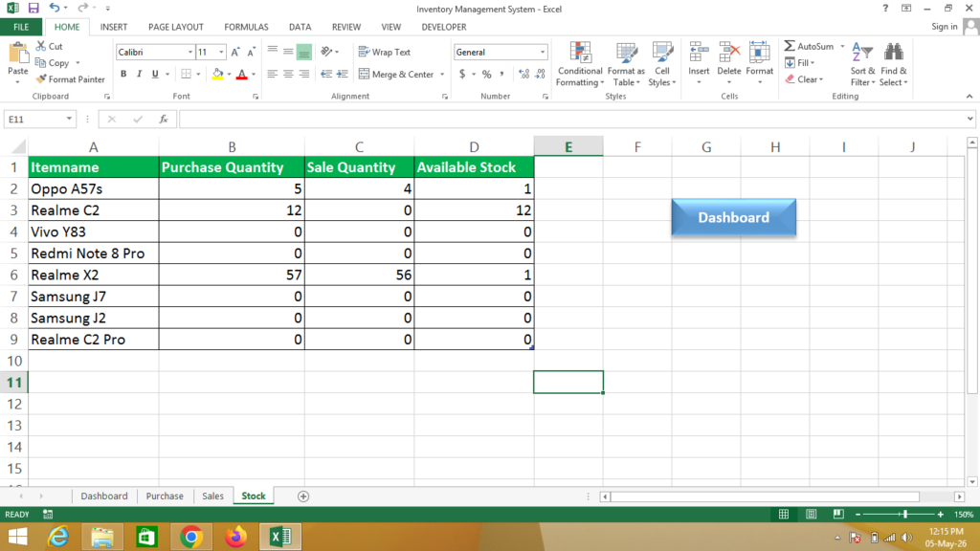Switch to the INSERT ribbon tab
The image size is (980, 551).
[x=114, y=27]
